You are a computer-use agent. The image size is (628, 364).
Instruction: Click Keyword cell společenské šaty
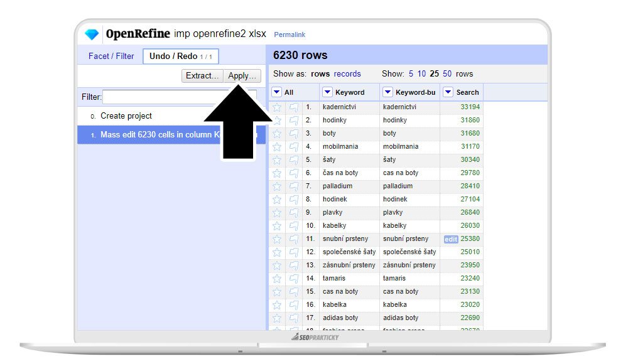pos(349,252)
